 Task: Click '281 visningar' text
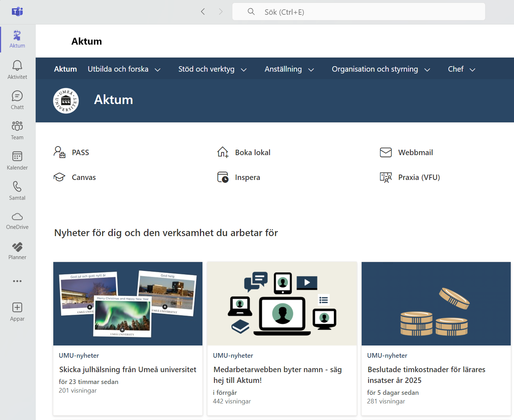point(386,401)
